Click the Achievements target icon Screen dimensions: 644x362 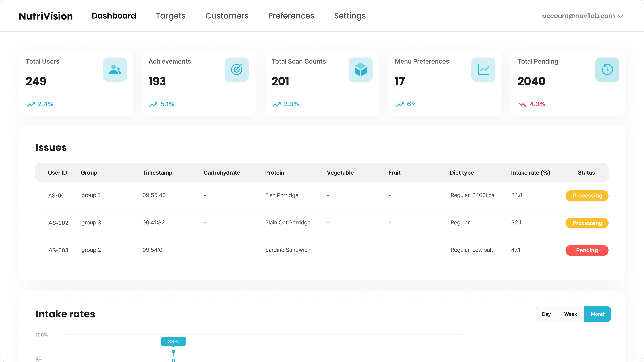237,70
